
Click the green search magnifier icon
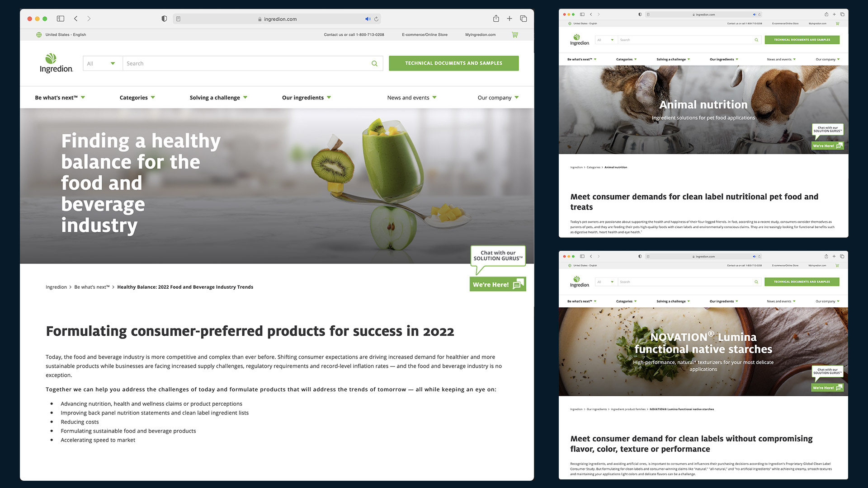point(374,63)
